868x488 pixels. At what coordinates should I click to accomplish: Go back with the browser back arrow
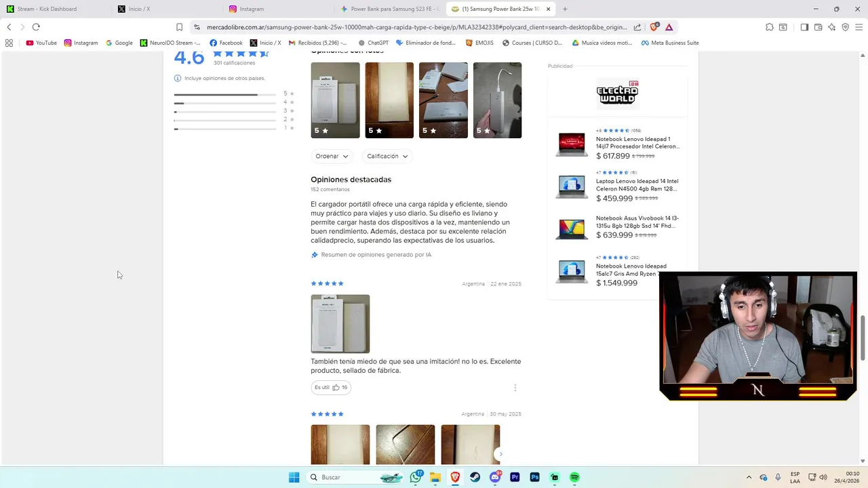[x=9, y=27]
